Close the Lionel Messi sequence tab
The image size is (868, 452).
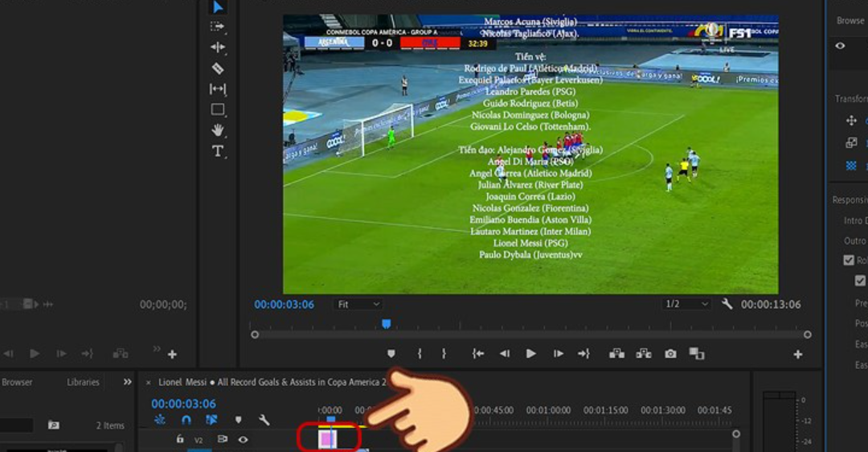pyautogui.click(x=148, y=383)
